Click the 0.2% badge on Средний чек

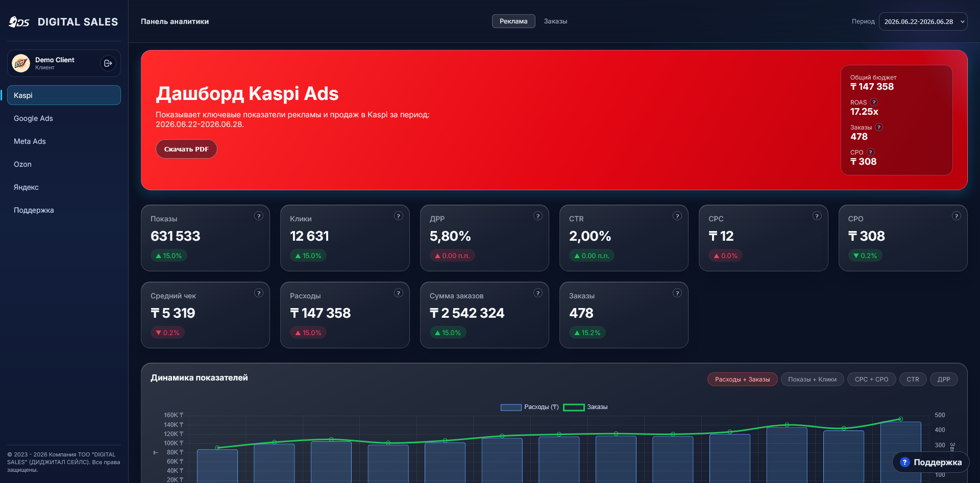[x=168, y=333]
